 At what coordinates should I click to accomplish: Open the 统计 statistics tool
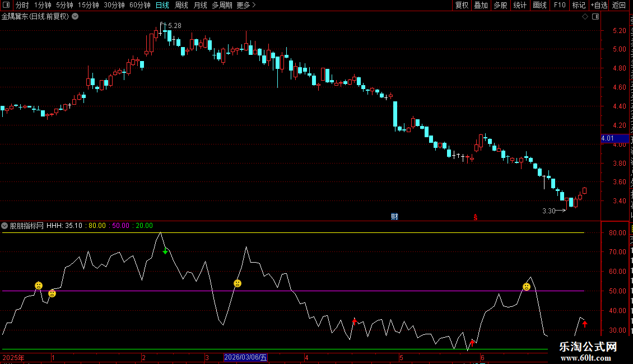point(519,5)
